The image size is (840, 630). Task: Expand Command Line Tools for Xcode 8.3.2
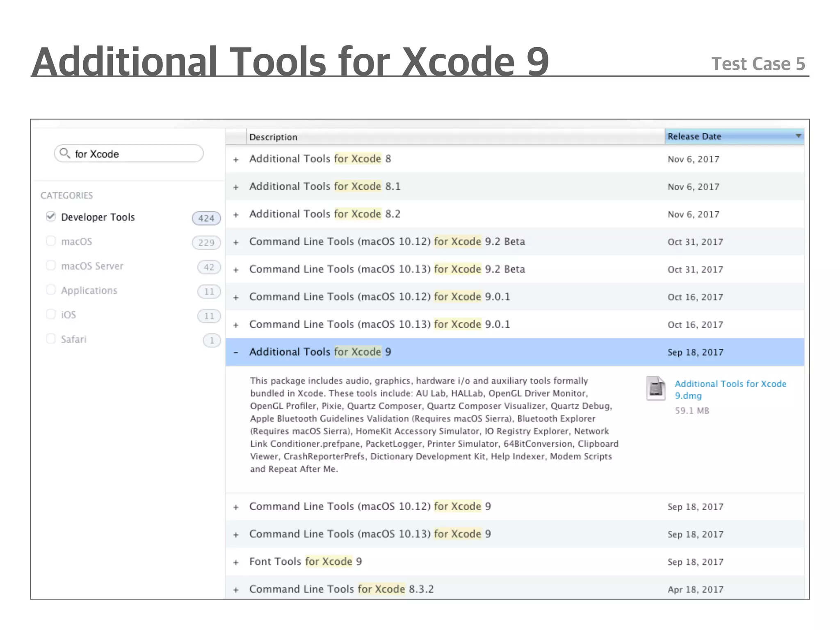coord(236,590)
